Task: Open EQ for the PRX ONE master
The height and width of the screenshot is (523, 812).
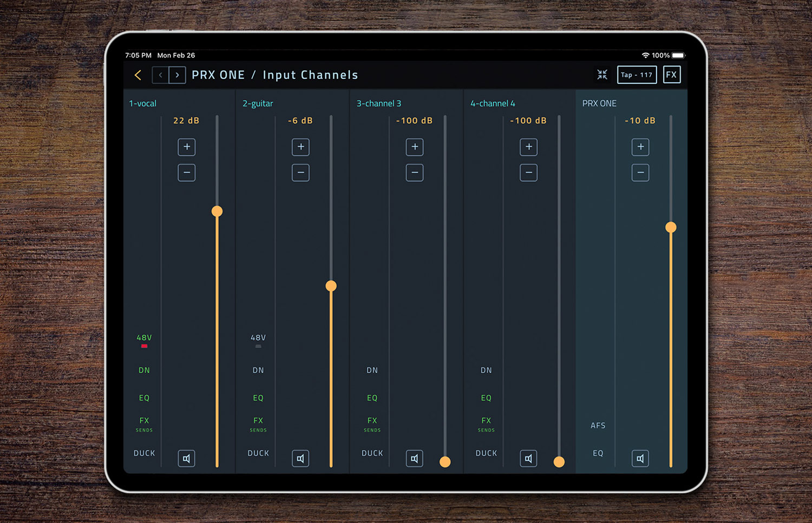Action: point(598,453)
